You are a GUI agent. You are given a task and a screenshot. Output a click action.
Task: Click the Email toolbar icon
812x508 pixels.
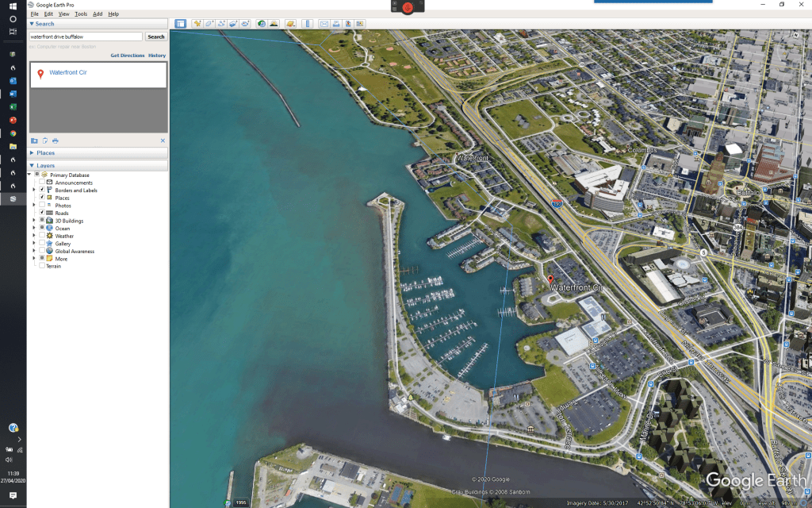[324, 24]
